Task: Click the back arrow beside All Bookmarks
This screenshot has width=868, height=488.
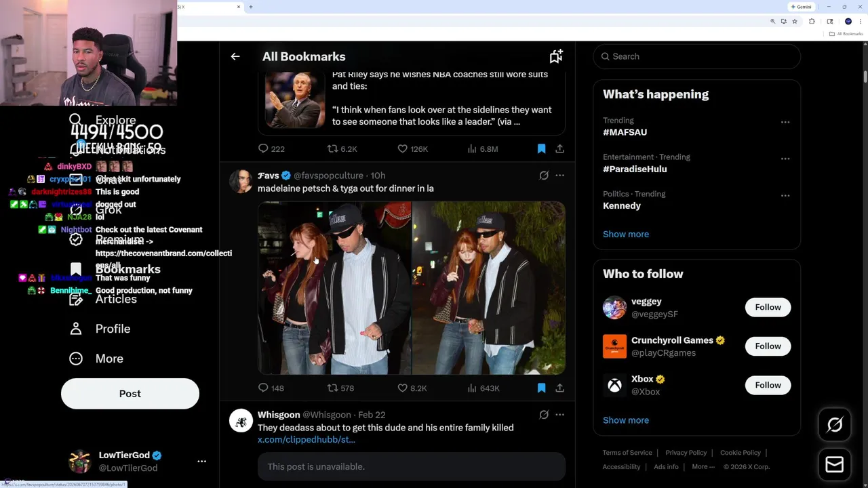Action: point(235,57)
